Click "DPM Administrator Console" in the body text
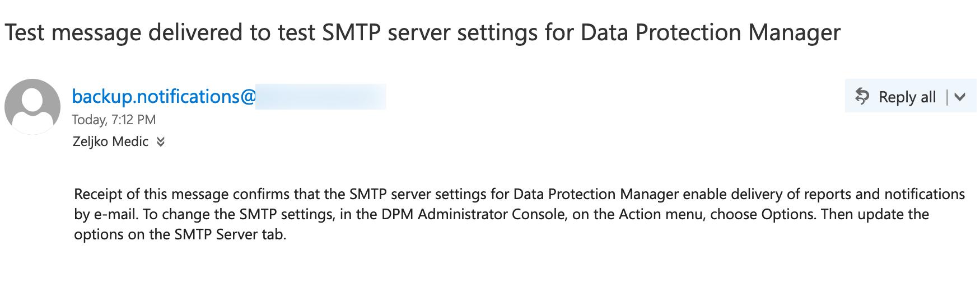The height and width of the screenshot is (302, 980). (474, 214)
